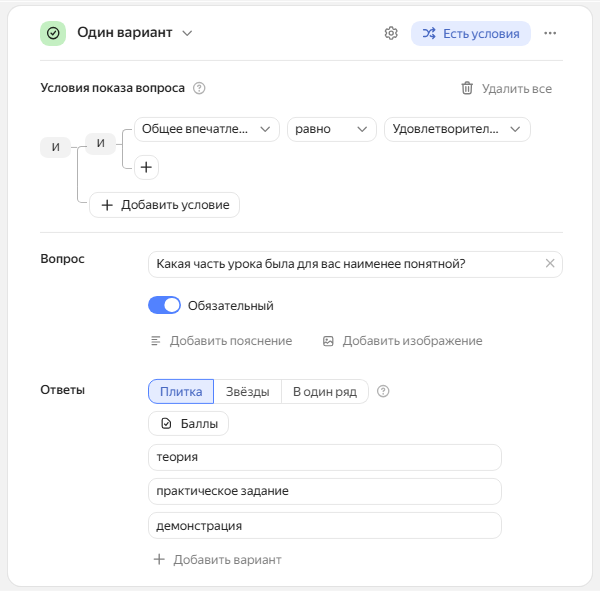Viewport: 600px width, 591px height.
Task: Click Удалить все to remove conditions
Action: (517, 89)
